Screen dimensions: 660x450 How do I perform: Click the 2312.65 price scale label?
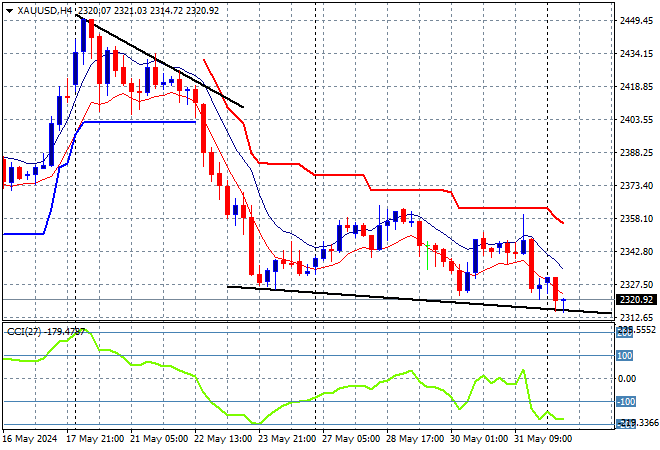pyautogui.click(x=636, y=317)
